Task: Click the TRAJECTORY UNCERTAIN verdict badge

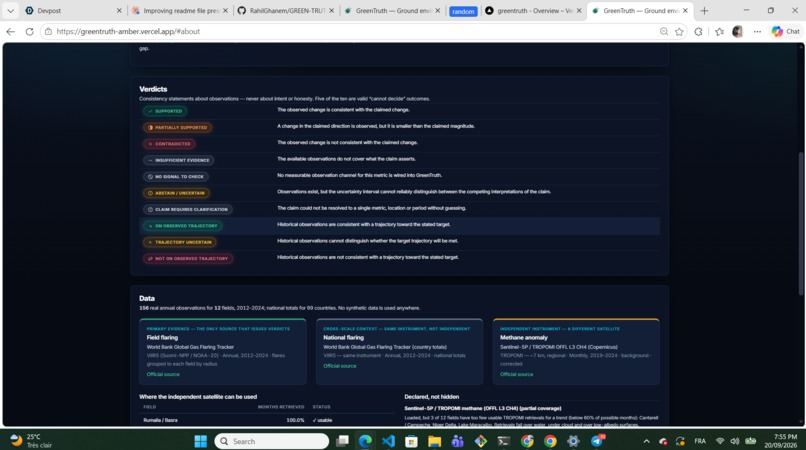Action: pos(179,242)
